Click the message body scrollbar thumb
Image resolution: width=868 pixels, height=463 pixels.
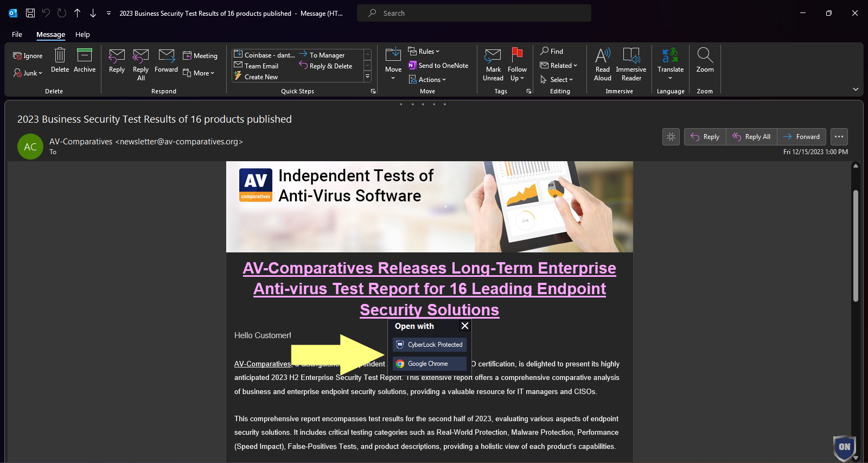click(856, 246)
